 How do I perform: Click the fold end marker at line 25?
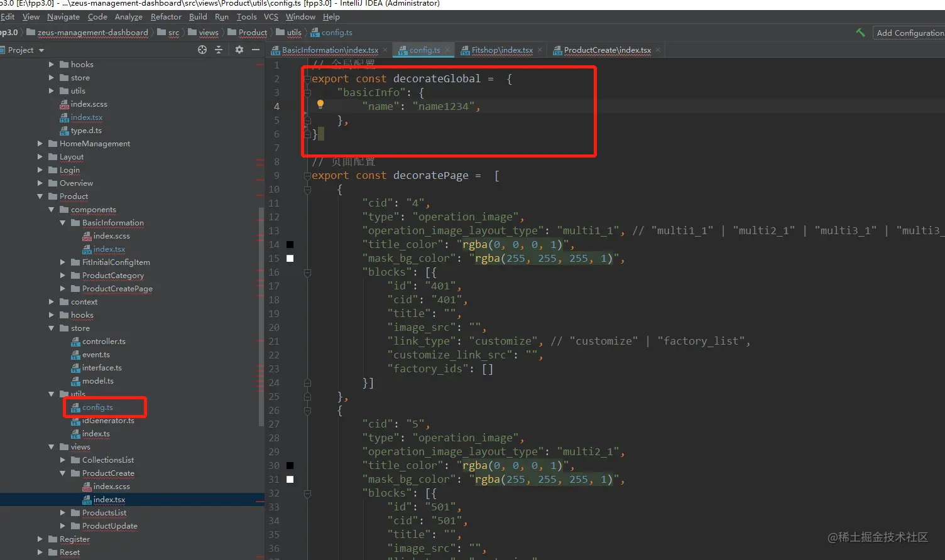[x=308, y=397]
